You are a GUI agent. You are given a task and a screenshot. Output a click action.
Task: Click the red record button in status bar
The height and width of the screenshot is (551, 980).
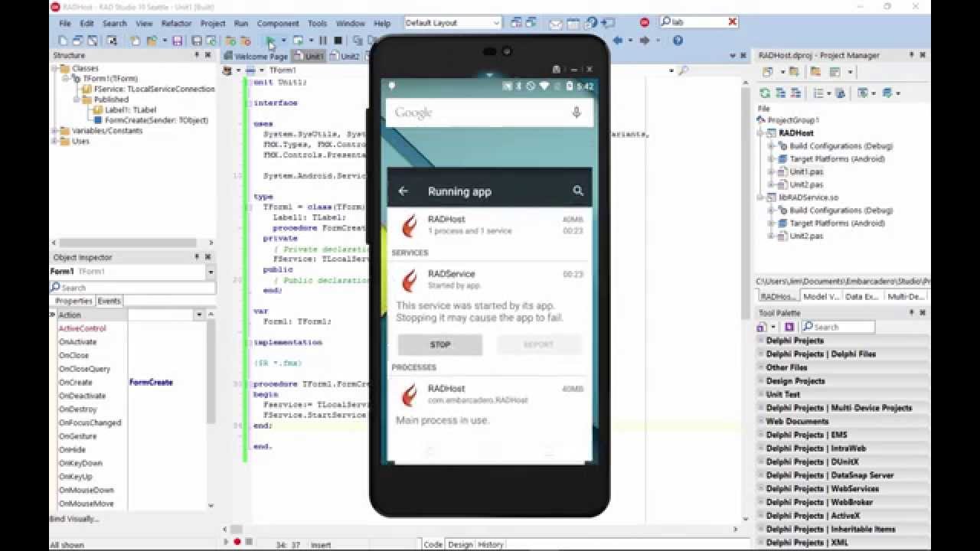click(237, 543)
